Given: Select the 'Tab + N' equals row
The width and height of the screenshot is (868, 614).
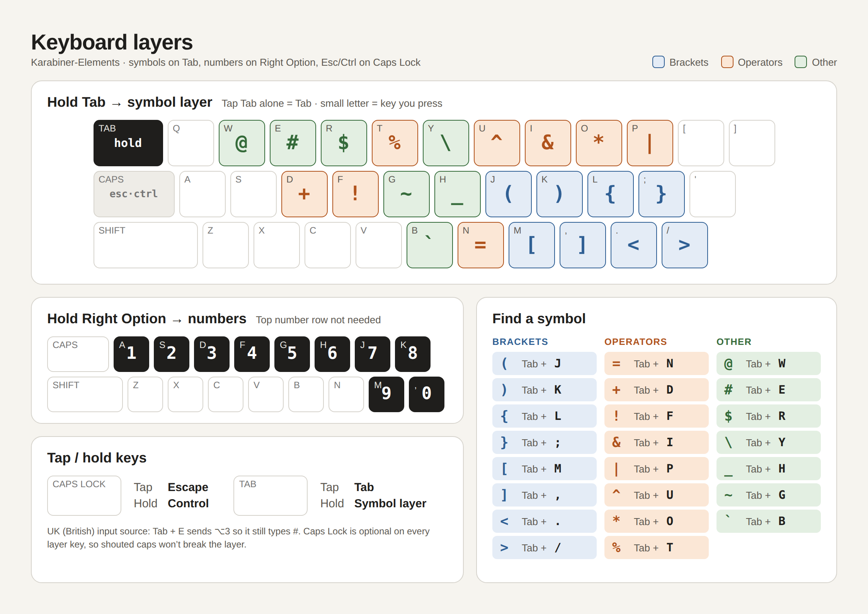Looking at the screenshot, I should coord(656,363).
